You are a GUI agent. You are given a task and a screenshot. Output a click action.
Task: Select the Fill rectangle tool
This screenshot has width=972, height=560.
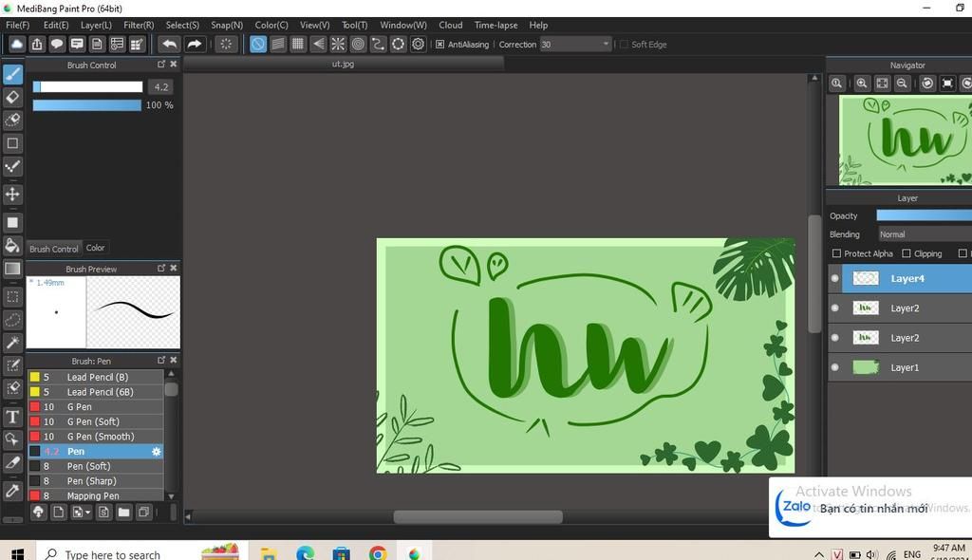pos(12,222)
